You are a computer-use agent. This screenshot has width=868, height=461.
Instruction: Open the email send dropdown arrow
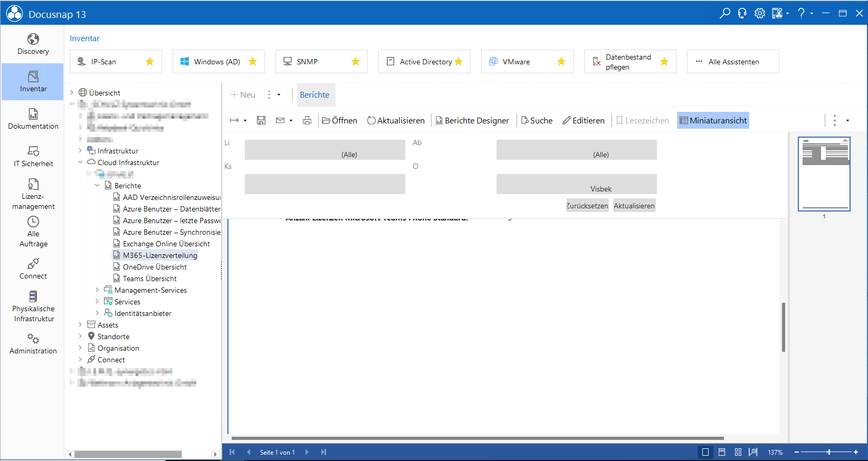[x=291, y=121]
